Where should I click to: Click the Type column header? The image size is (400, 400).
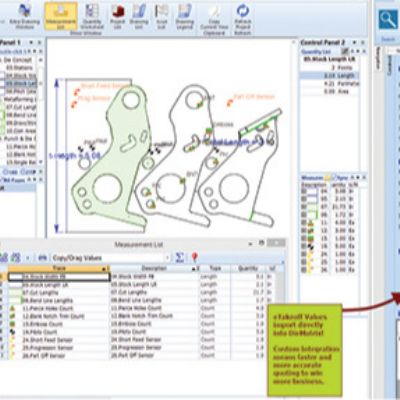(215, 269)
